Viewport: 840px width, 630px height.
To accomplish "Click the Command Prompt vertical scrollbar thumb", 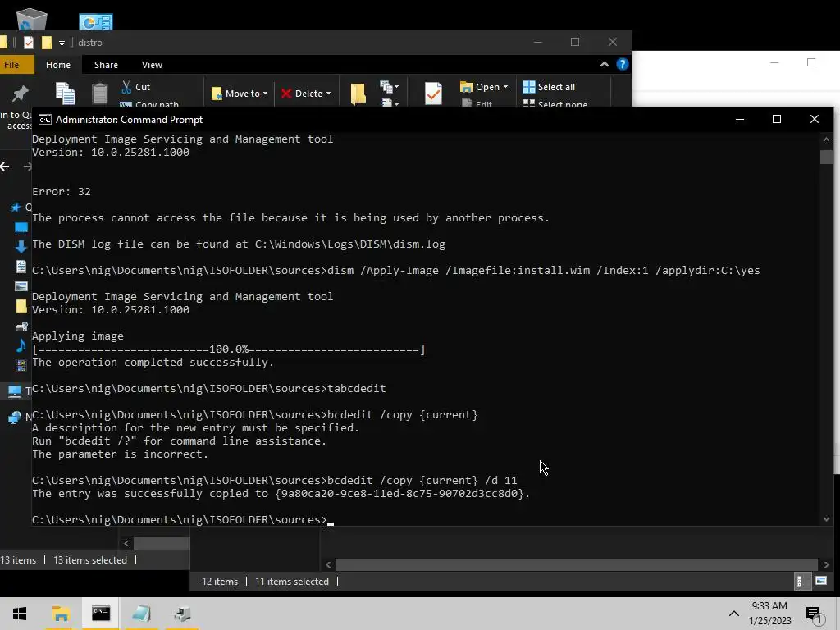I will [826, 157].
